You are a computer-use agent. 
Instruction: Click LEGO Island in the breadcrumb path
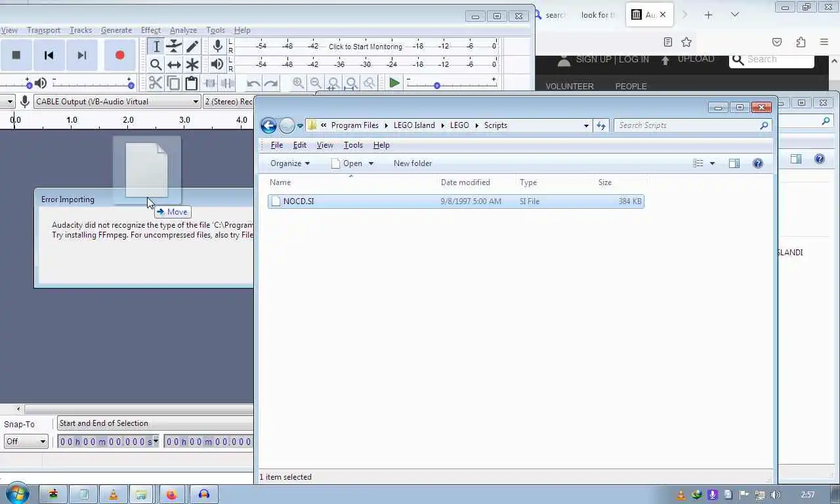[414, 125]
